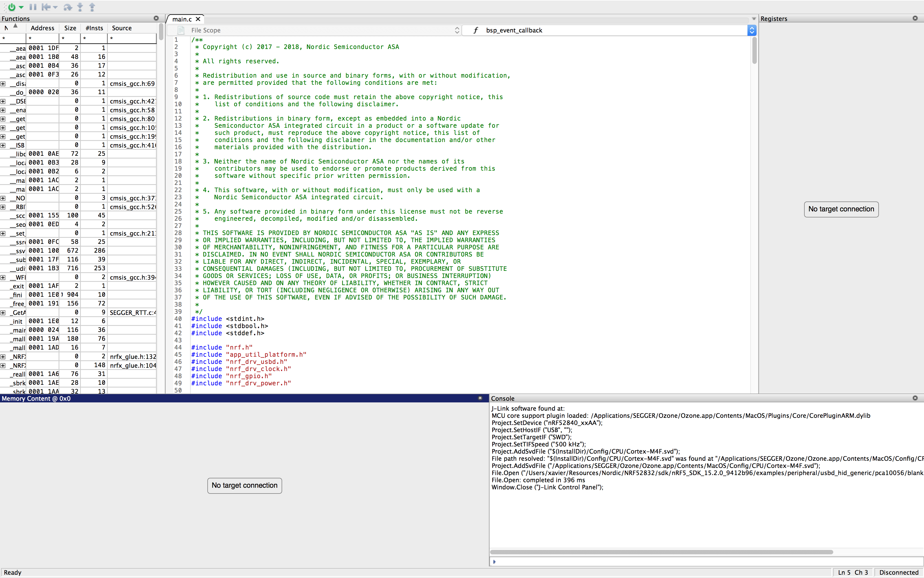Click line number 40 in the gutter
The image size is (924, 578).
178,319
